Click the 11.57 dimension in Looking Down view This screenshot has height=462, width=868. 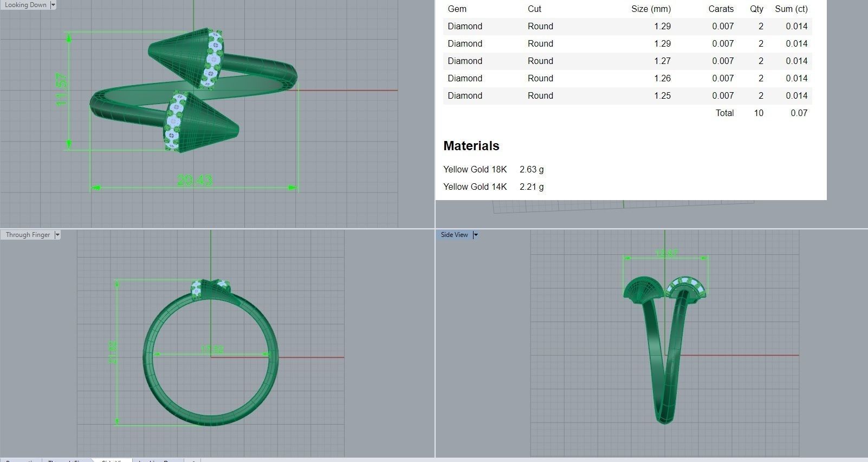click(x=62, y=89)
